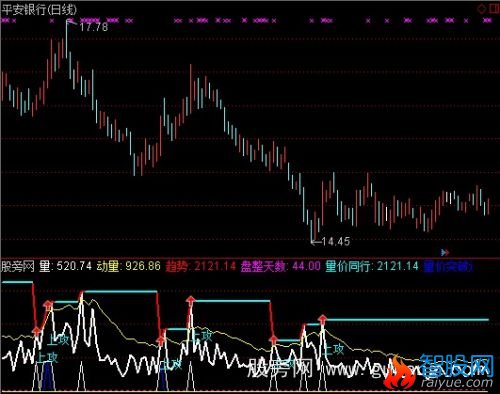500x394 pixels.
Task: Select the 盘整天数: 44.00 indicator value
Action: click(x=280, y=266)
